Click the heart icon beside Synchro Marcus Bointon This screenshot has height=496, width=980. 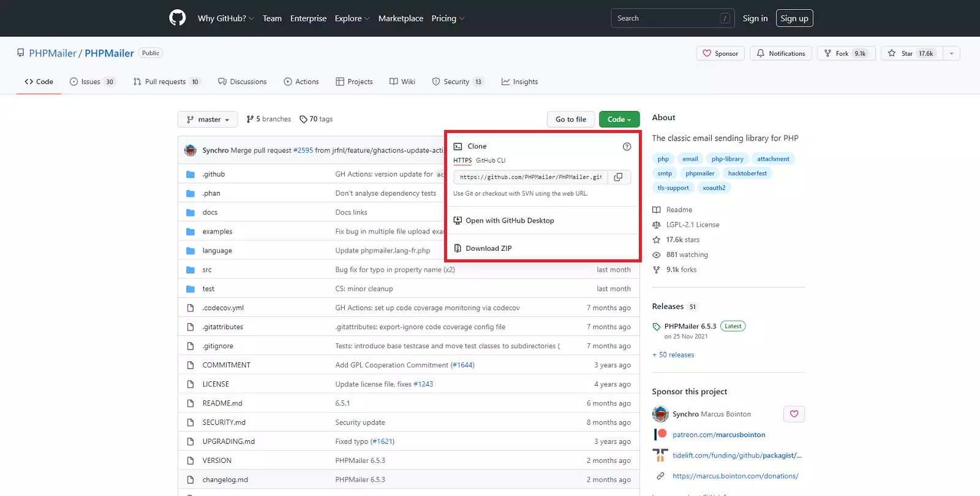(x=794, y=414)
